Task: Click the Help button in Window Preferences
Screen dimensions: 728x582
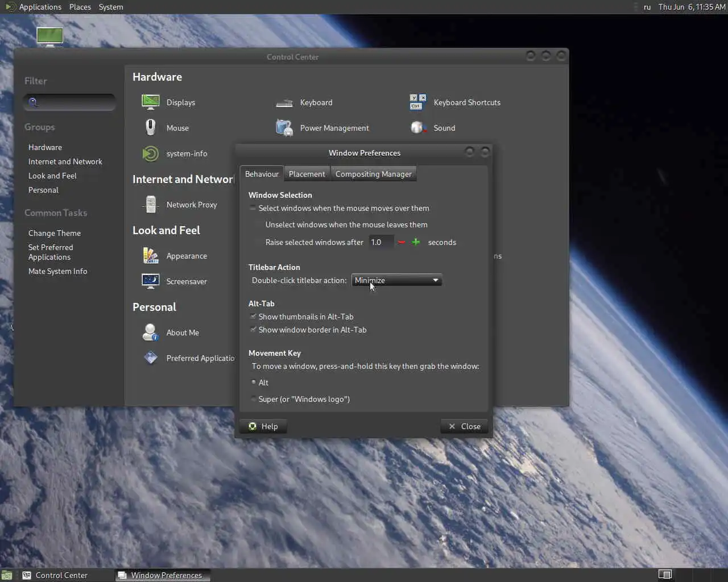Action: tap(263, 426)
